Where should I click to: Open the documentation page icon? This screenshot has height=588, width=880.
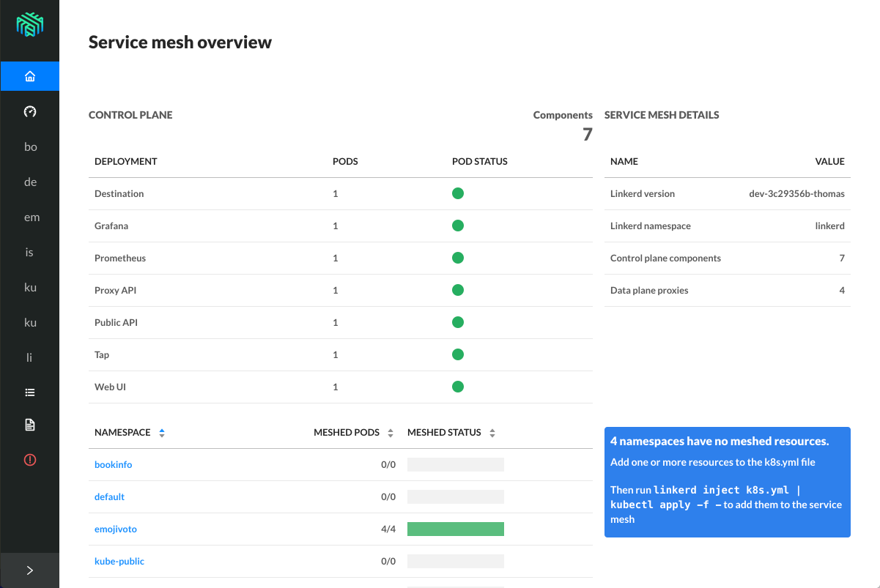(30, 425)
